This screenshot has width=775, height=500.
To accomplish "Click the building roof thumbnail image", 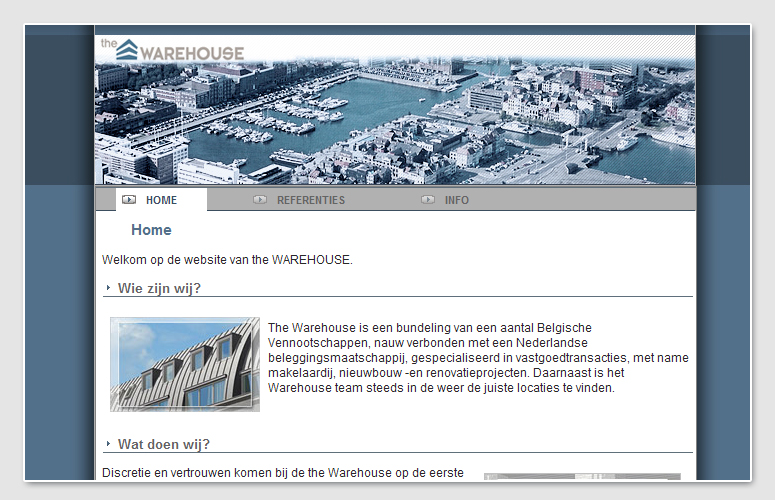I will pyautogui.click(x=185, y=365).
